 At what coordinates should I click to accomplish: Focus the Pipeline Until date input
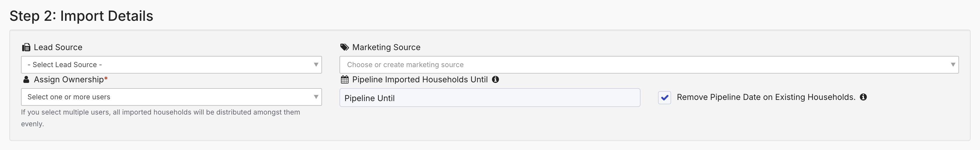pyautogui.click(x=490, y=98)
